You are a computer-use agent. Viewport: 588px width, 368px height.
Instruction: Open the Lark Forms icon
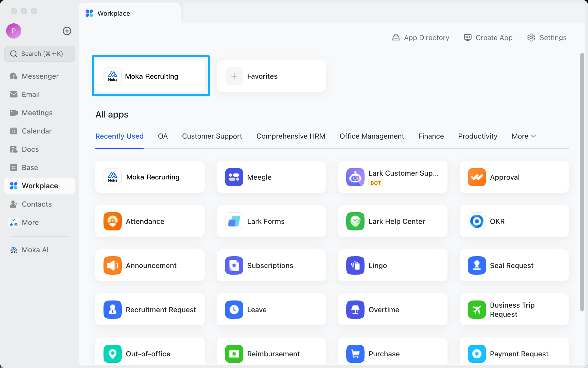coord(234,221)
